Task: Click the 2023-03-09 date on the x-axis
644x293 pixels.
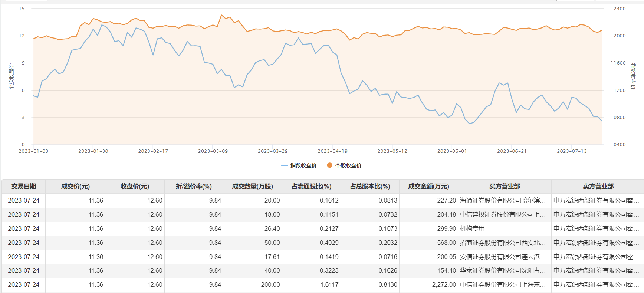Action: 213,151
